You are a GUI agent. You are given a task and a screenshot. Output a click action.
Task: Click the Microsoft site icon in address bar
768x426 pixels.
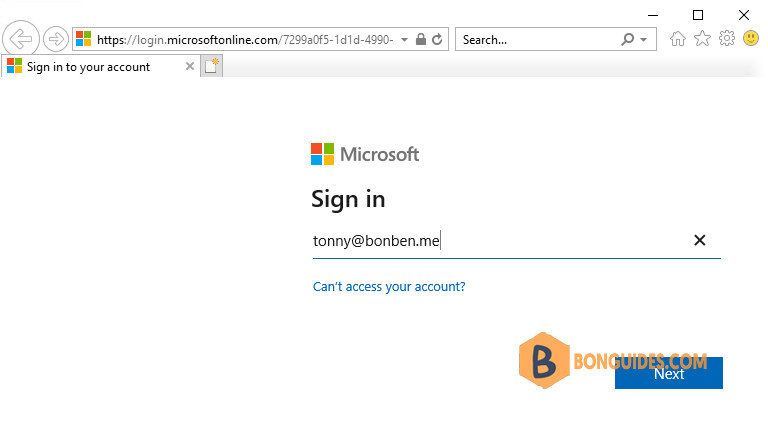84,39
